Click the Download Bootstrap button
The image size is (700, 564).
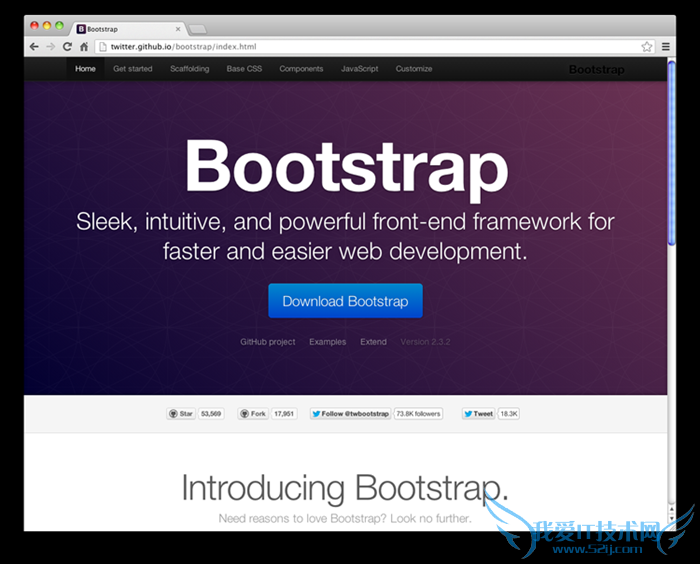pyautogui.click(x=345, y=301)
